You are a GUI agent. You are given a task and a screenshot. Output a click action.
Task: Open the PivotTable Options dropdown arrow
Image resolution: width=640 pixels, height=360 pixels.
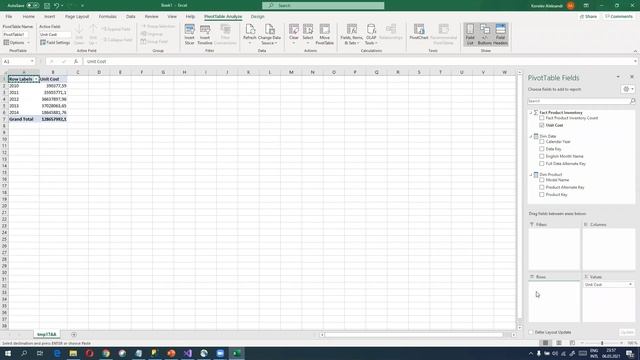pos(28,42)
